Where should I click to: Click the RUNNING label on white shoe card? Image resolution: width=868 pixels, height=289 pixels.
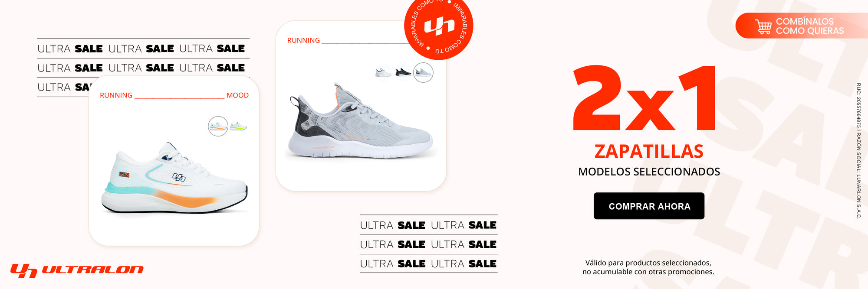coord(116,95)
